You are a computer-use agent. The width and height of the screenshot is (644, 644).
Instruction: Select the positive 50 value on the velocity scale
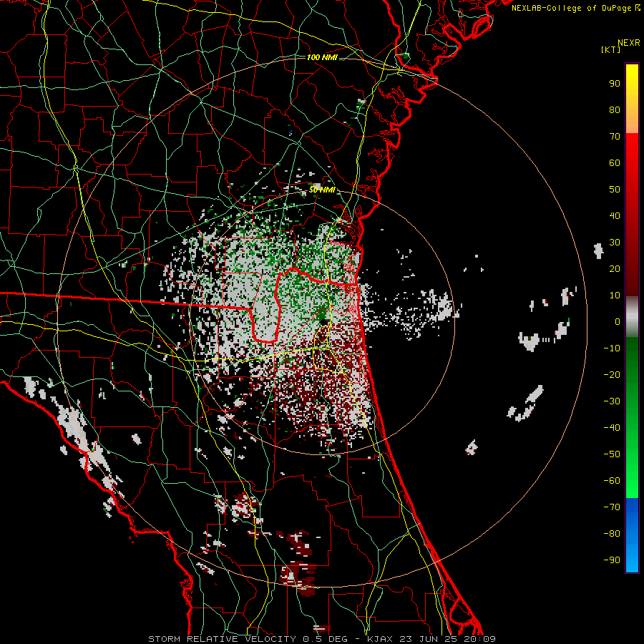[x=615, y=190]
